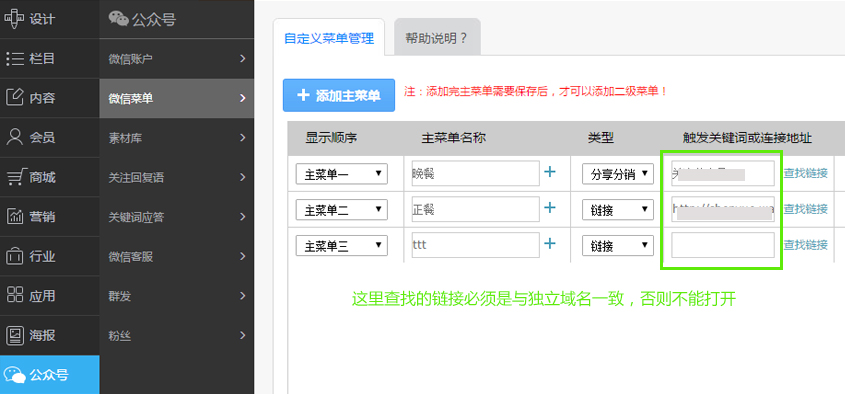Select the 公众号 WeChat icon in sidebar

tap(14, 375)
